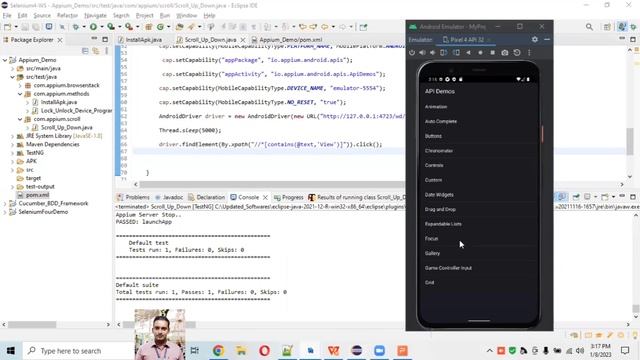Open Debug dropdown arrow next to bug
This screenshot has width=640, height=360.
tap(84, 27)
